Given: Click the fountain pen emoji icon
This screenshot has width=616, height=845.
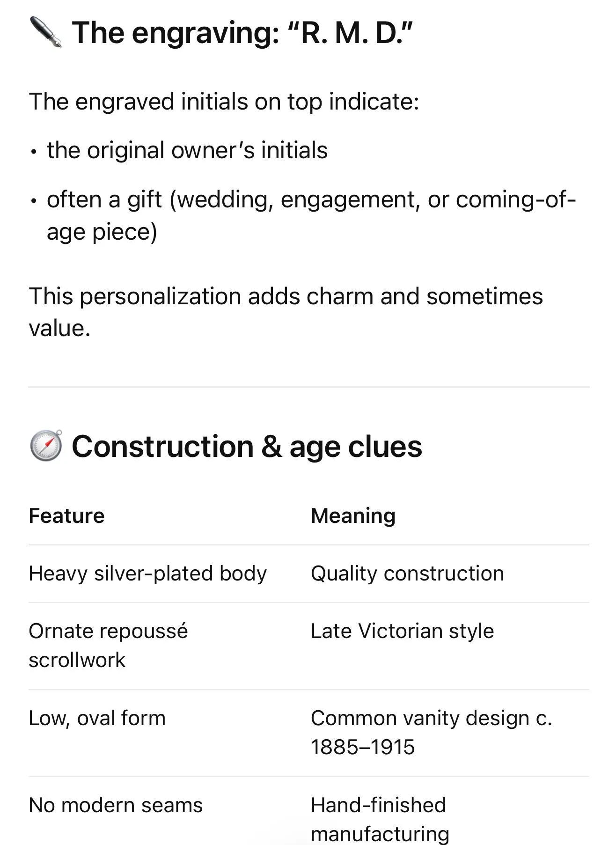Looking at the screenshot, I should 45,32.
